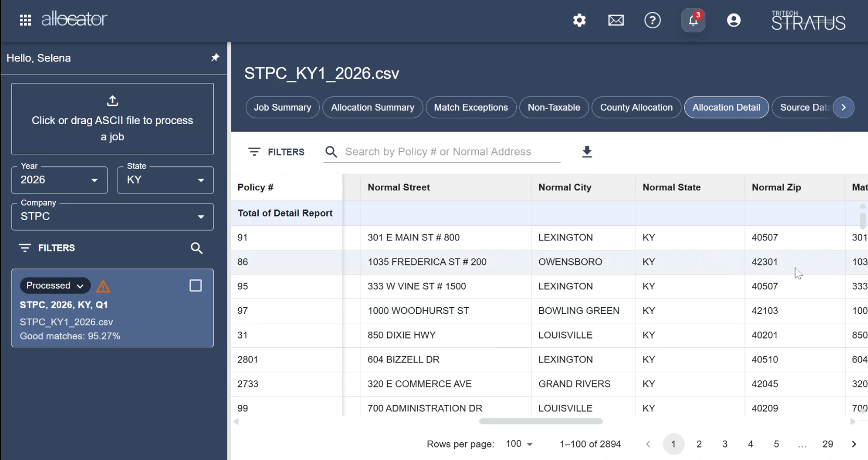Click the upload icon in drop zone
Image resolution: width=868 pixels, height=460 pixels.
pyautogui.click(x=113, y=100)
